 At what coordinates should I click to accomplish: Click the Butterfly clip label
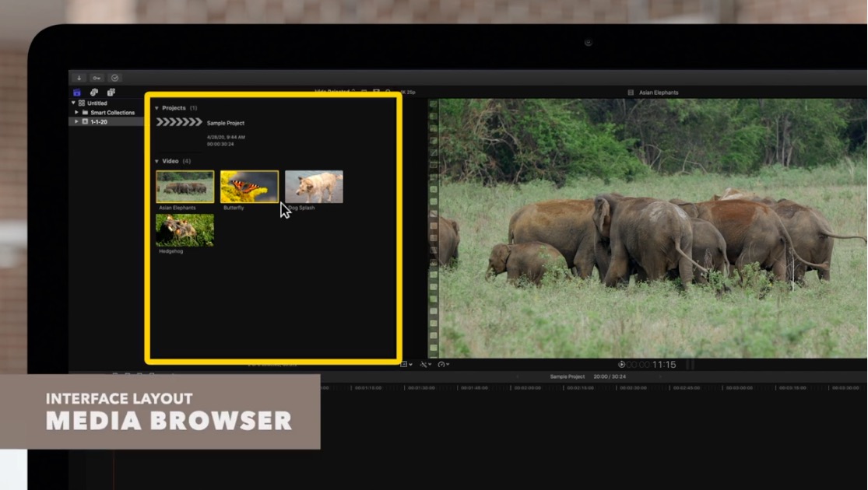(234, 208)
